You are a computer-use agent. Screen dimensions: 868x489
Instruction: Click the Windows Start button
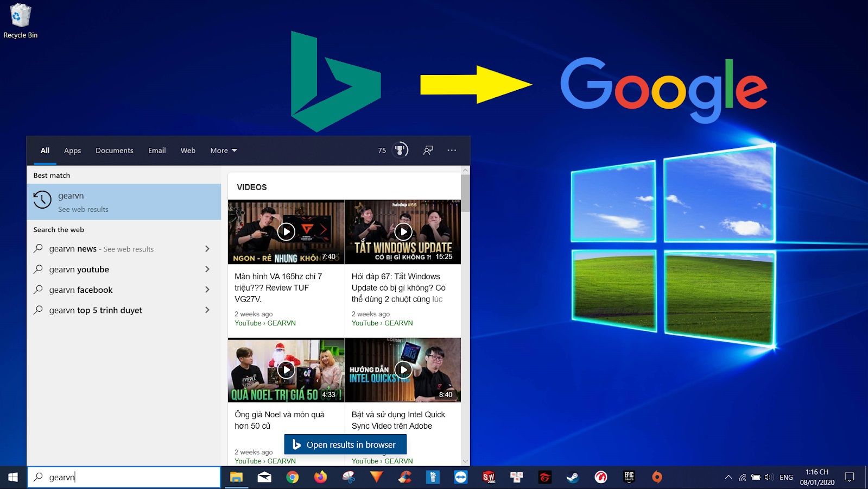[x=13, y=477]
